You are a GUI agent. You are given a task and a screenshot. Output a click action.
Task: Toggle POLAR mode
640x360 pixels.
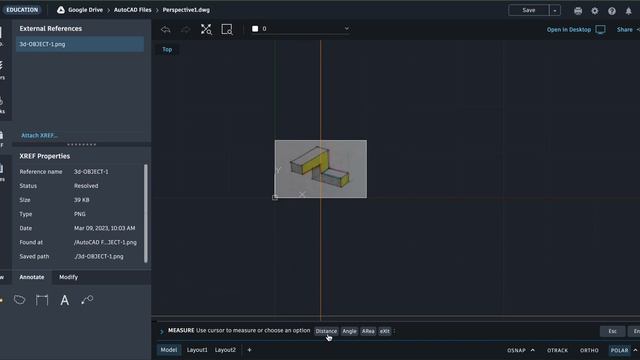(x=619, y=350)
